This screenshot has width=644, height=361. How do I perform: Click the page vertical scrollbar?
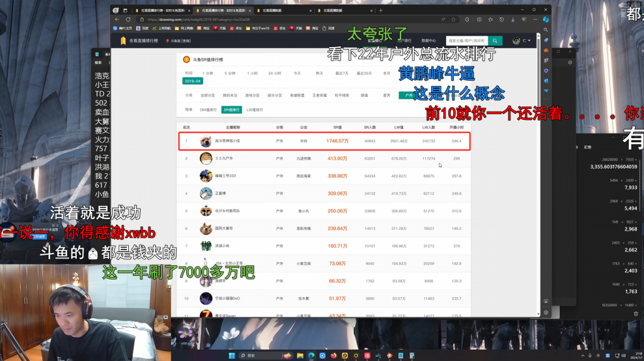(538, 175)
